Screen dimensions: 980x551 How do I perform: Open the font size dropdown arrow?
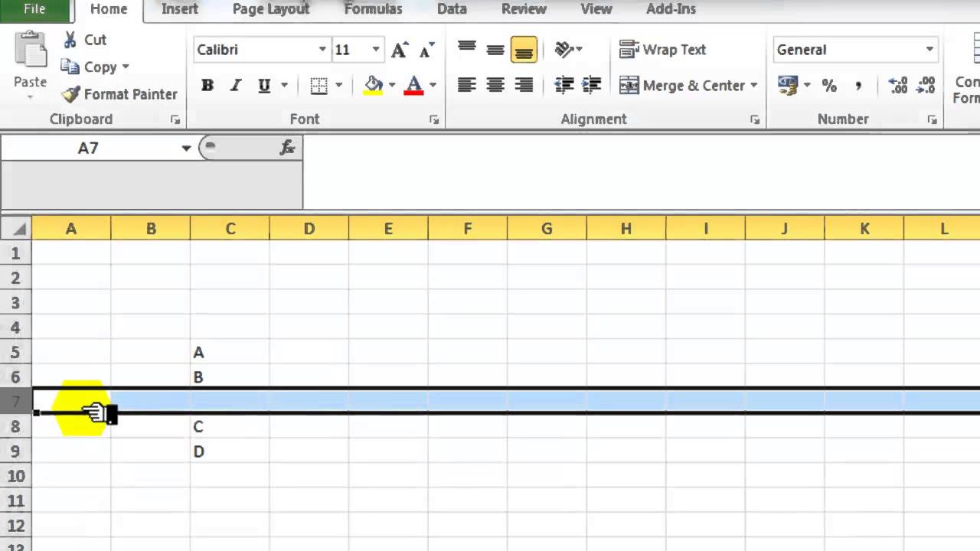(x=376, y=50)
